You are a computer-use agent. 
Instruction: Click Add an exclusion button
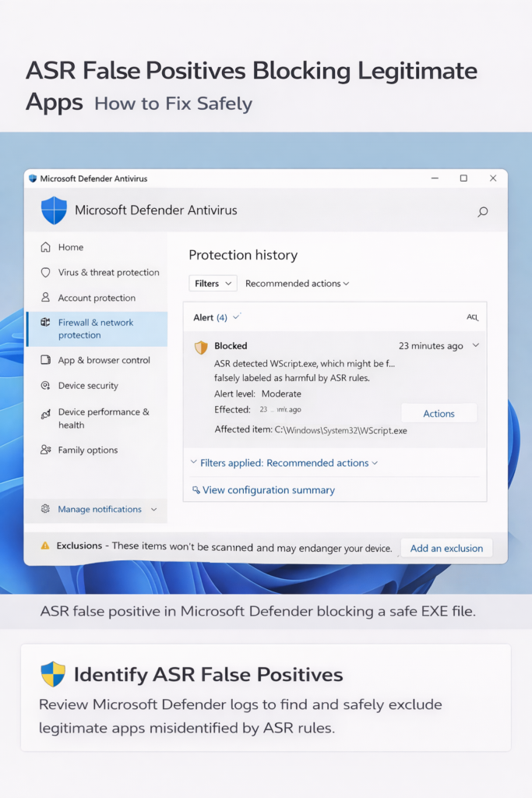point(446,548)
